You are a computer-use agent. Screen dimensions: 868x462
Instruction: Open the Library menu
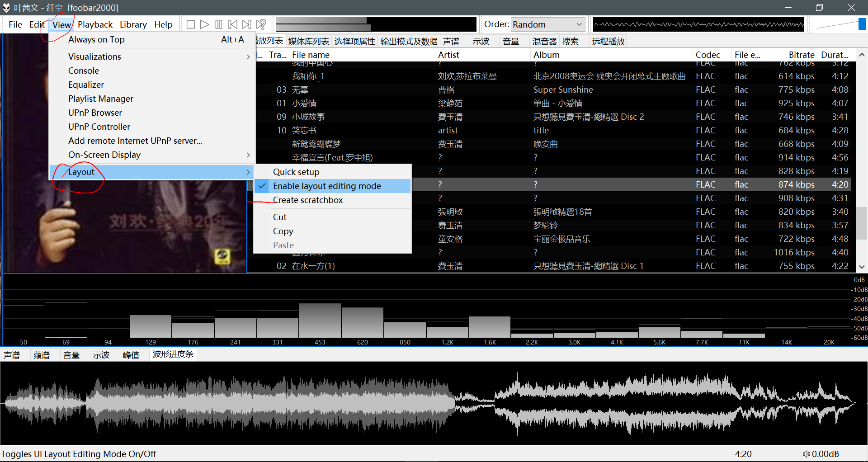click(133, 24)
